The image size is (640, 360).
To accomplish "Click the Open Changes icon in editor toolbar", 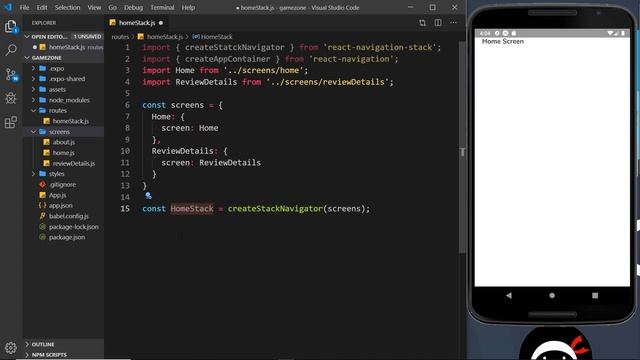I will (422, 23).
